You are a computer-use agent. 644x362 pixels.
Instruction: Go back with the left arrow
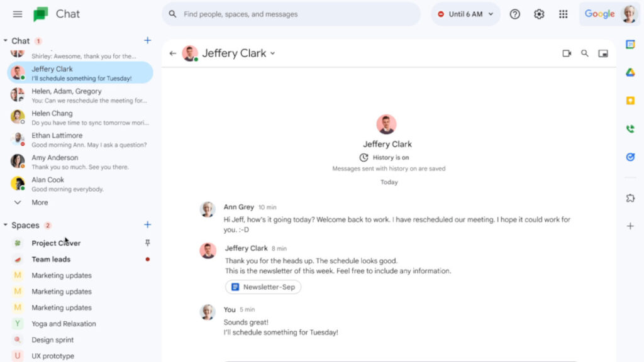[x=173, y=53]
